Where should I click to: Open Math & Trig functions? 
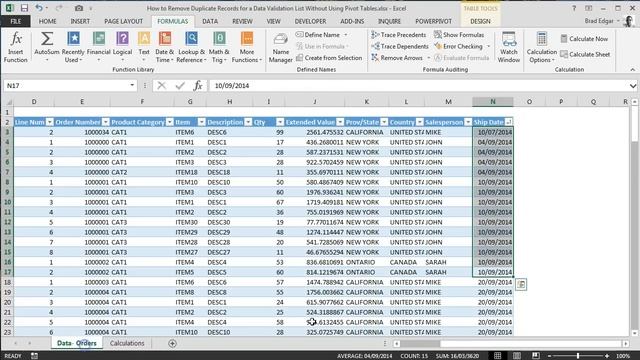coord(219,47)
